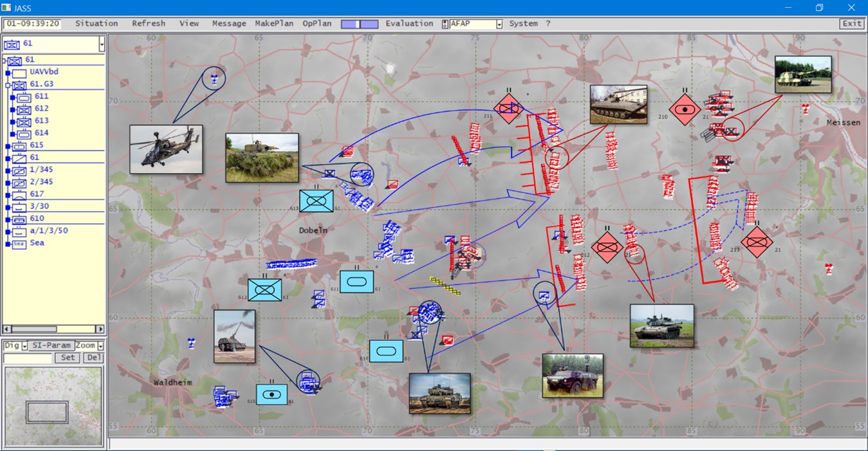868x451 pixels.
Task: Select unit 613 in the tree
Action: tap(42, 120)
